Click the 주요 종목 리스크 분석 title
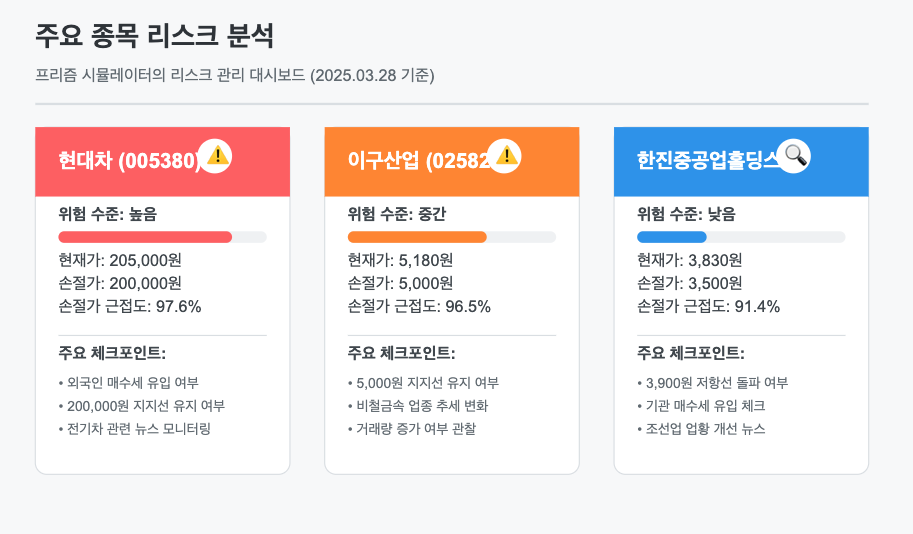913x534 pixels. coord(154,36)
